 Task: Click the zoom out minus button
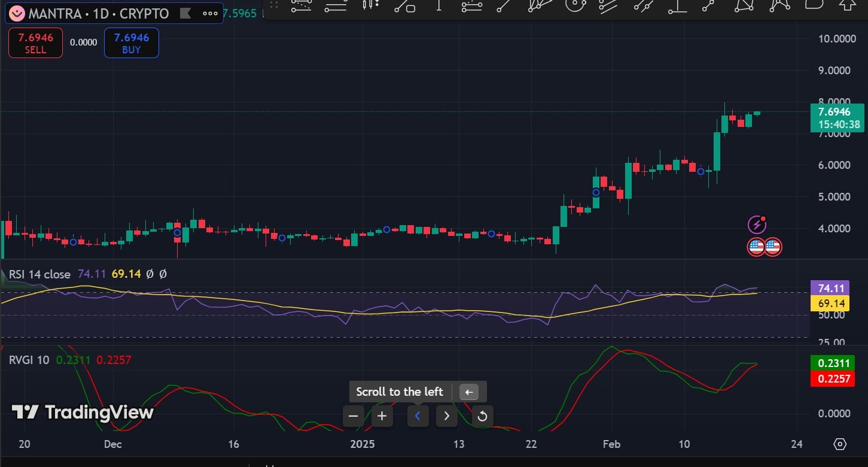pyautogui.click(x=354, y=416)
